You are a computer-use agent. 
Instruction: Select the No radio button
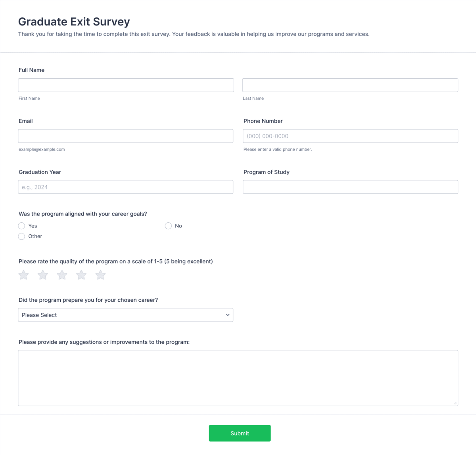coord(168,226)
